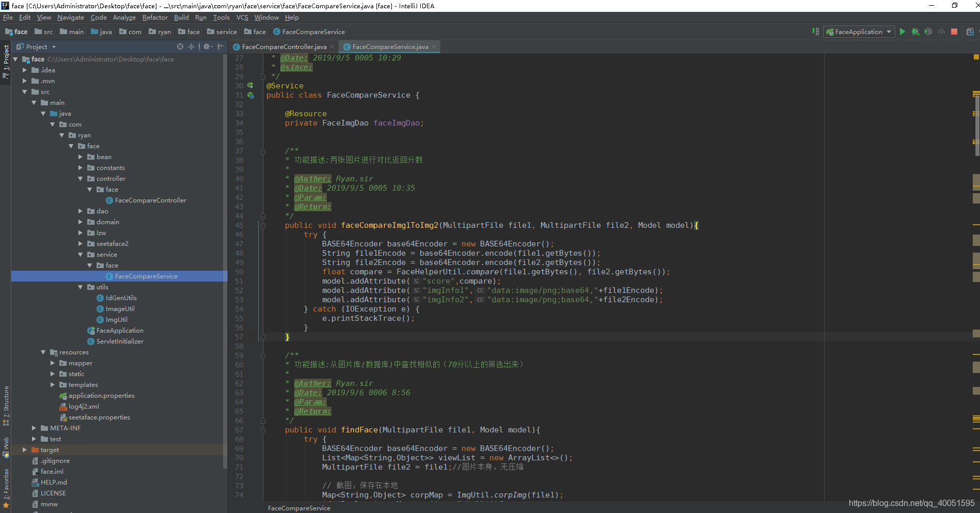The height and width of the screenshot is (513, 980).
Task: Run FaceApplication with the green play button
Action: pos(902,32)
